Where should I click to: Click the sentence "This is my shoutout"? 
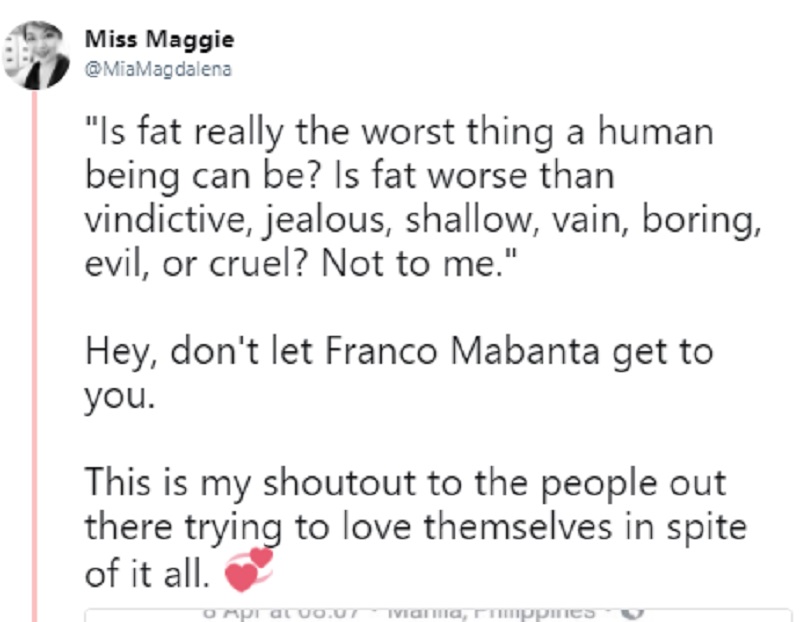(x=416, y=527)
